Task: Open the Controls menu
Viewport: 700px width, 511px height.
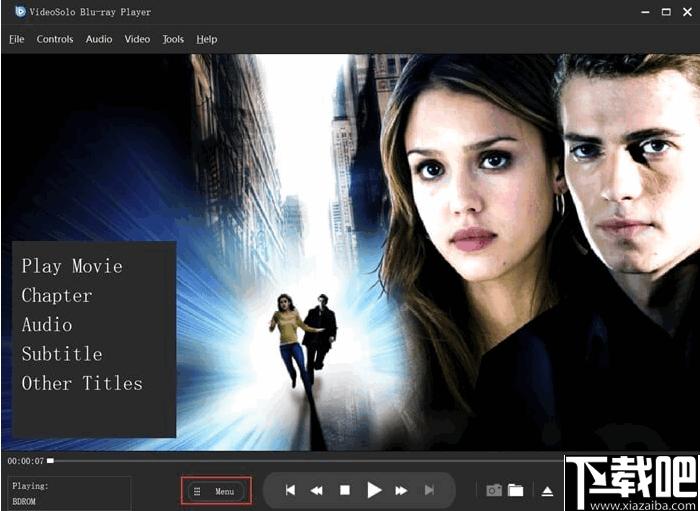Action: point(55,39)
